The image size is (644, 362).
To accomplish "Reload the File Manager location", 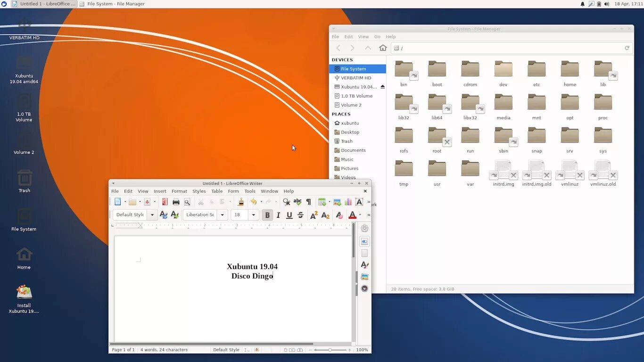I will click(627, 48).
